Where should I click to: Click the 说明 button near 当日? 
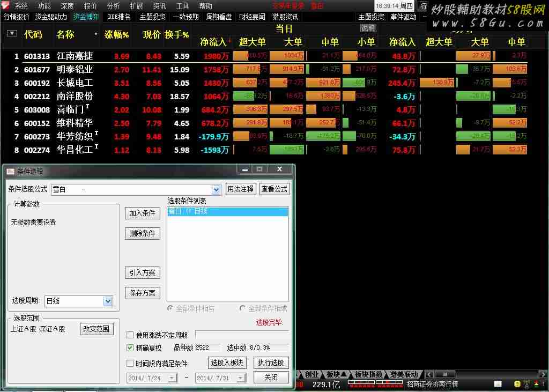[368, 28]
